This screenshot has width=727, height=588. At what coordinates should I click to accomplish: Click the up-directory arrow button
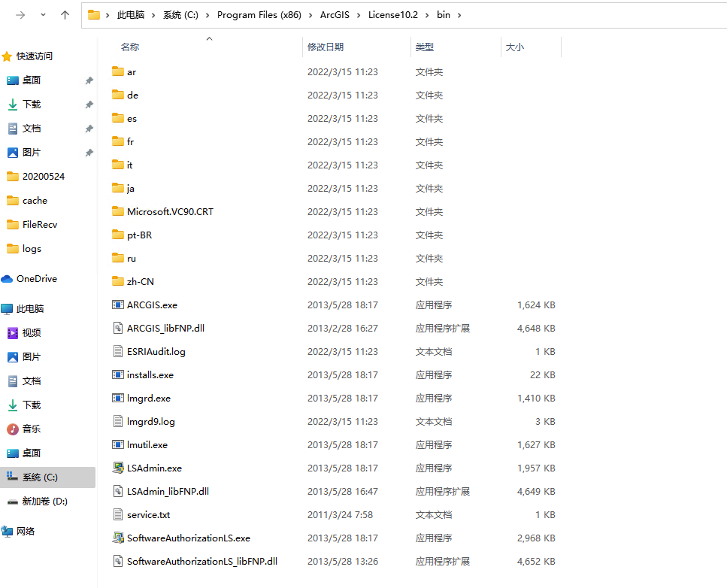pyautogui.click(x=65, y=15)
